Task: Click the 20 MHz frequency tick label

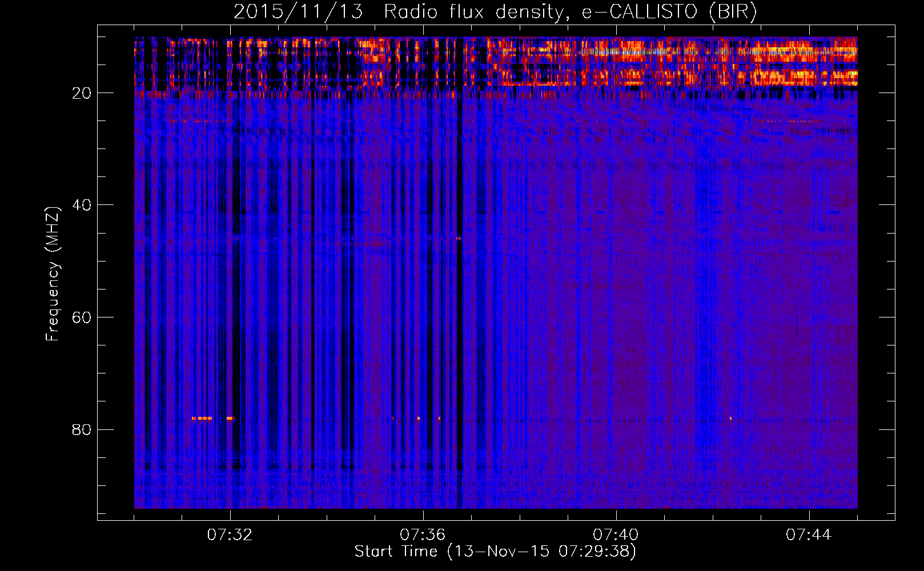Action: point(82,93)
